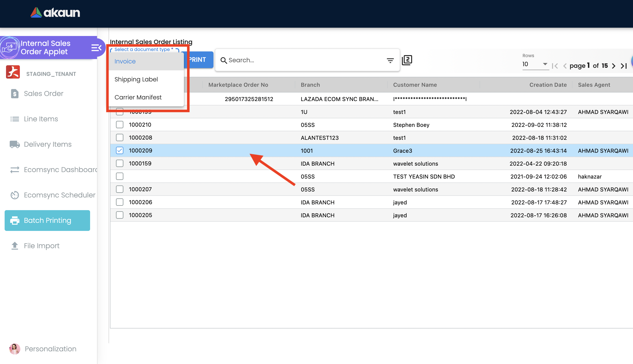Click the akaun logo

[55, 12]
